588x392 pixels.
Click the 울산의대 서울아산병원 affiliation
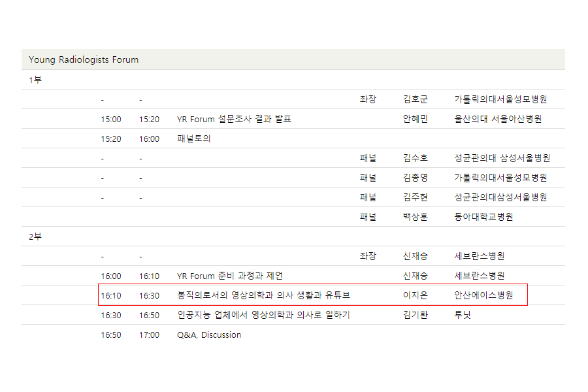[x=498, y=119]
